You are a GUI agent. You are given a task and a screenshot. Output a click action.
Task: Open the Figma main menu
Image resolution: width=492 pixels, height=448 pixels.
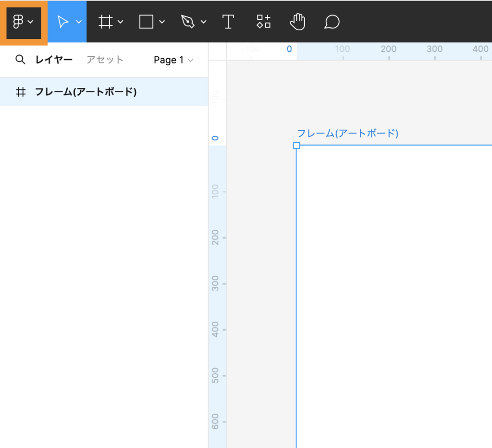click(x=23, y=22)
